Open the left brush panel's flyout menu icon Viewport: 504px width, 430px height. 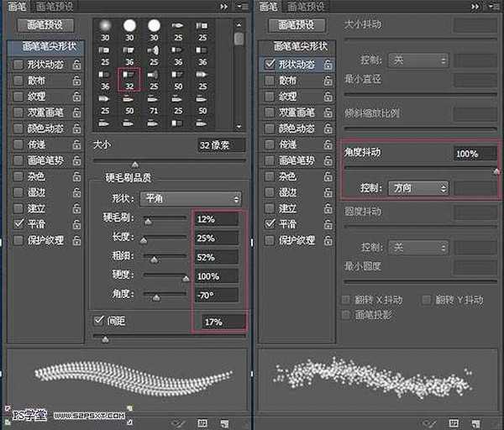coord(243,7)
